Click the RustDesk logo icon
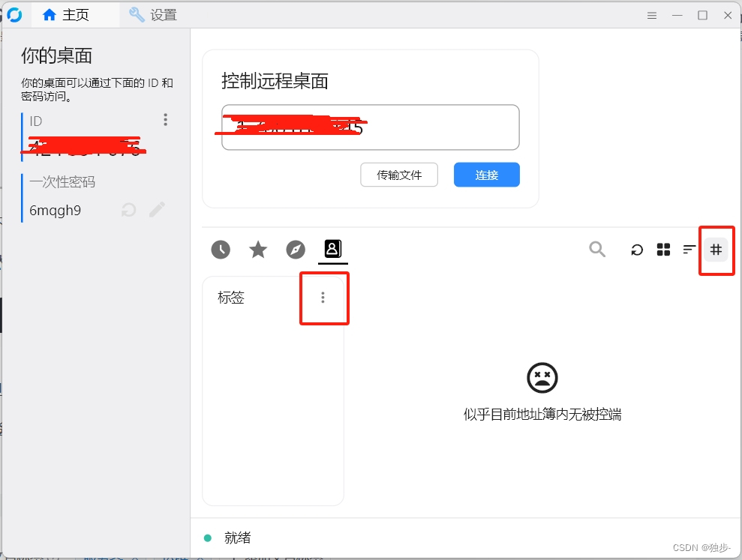This screenshot has width=742, height=560. (15, 15)
